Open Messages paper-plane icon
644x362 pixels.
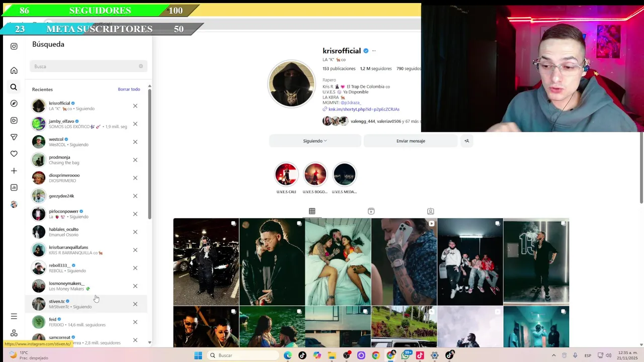tap(14, 137)
